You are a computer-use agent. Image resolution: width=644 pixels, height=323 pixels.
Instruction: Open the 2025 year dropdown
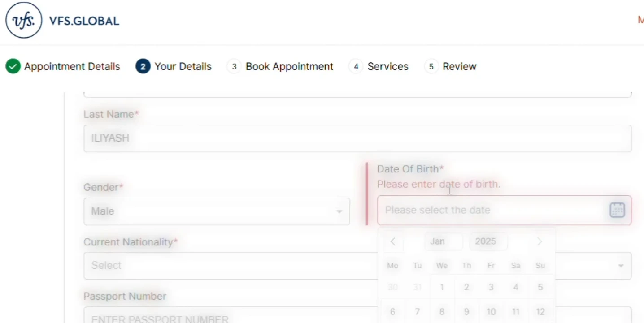point(488,241)
